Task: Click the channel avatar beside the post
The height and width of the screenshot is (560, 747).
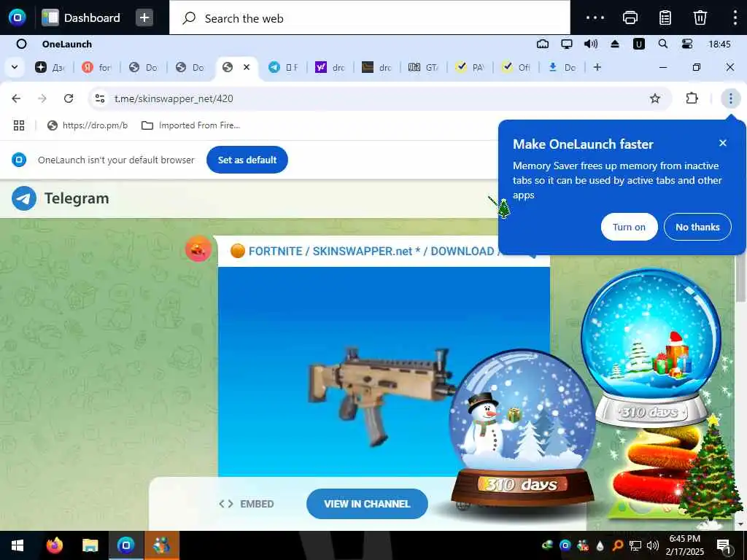Action: tap(198, 249)
